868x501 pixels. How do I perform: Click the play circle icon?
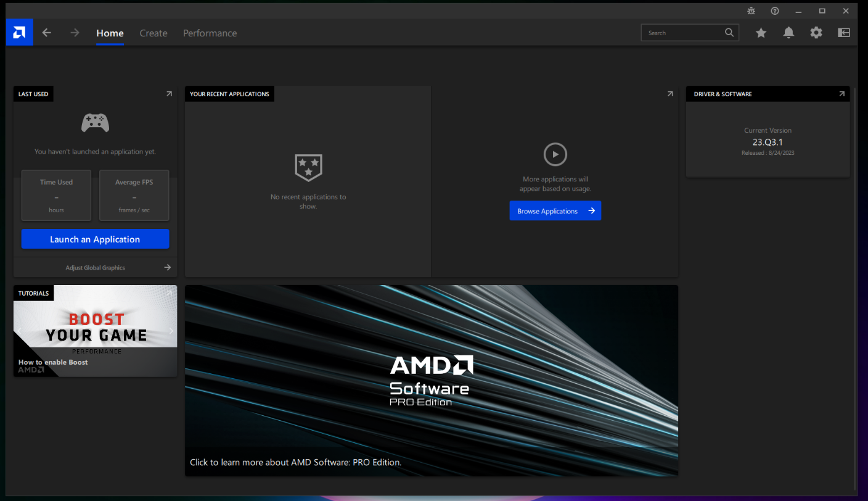coord(555,154)
